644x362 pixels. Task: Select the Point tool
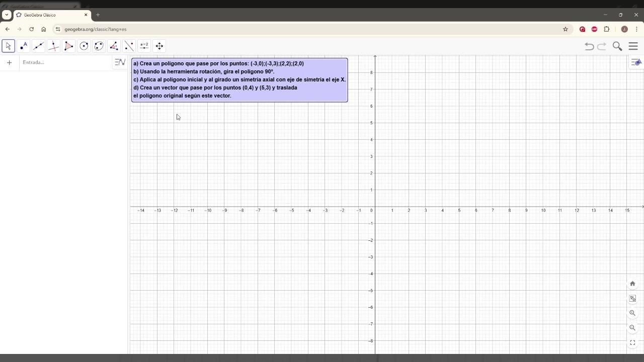point(24,46)
